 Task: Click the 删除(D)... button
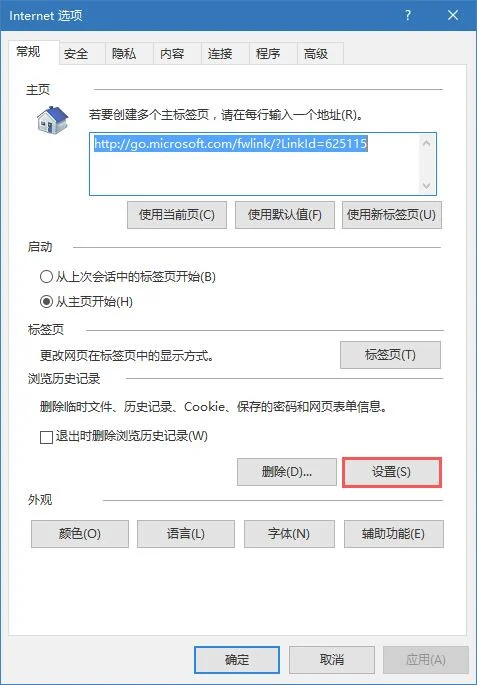point(287,472)
